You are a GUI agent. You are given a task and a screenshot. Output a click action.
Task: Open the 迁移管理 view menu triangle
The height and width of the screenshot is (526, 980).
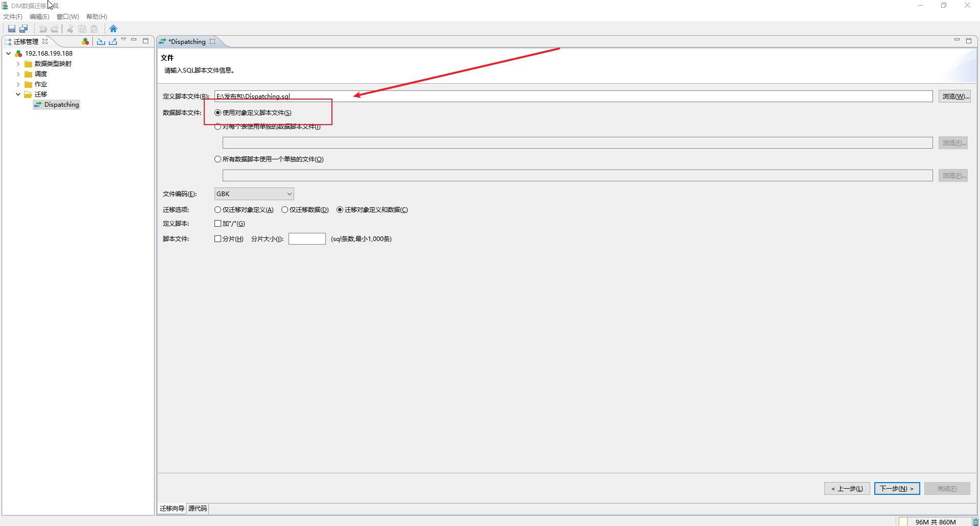[x=124, y=40]
